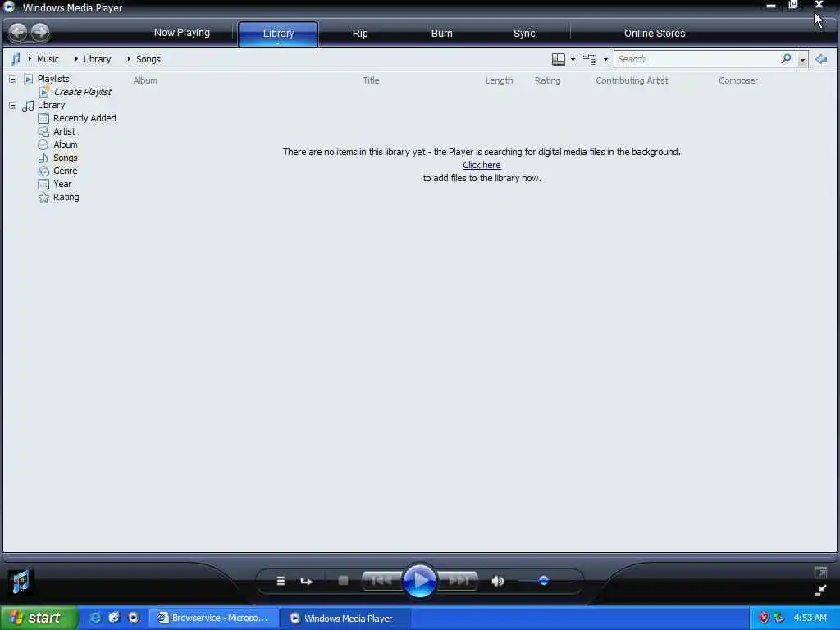
Task: Select Recently Added in the Library tree
Action: click(x=84, y=118)
